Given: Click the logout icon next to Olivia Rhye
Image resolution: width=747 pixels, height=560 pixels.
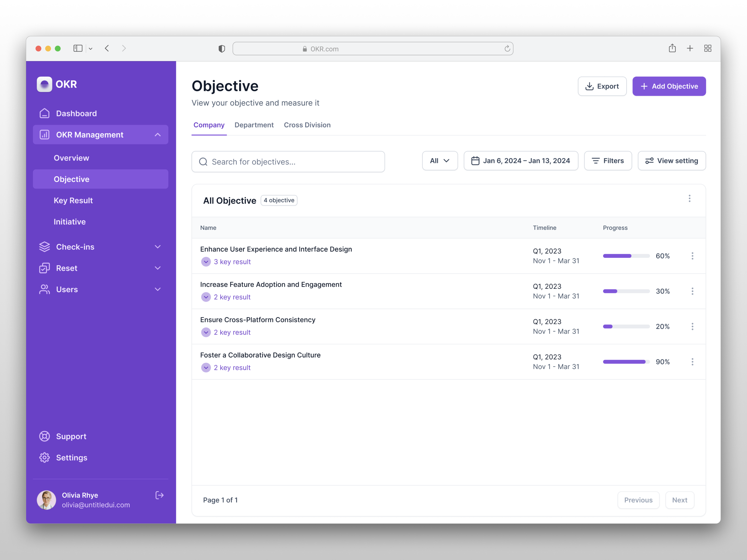Looking at the screenshot, I should point(159,495).
